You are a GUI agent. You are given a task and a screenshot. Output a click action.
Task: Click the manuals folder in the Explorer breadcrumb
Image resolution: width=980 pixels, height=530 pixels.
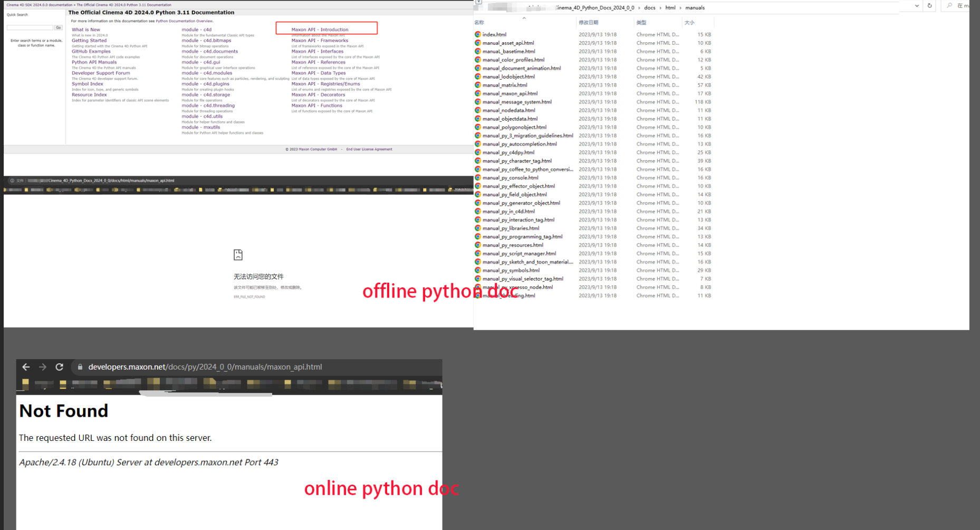point(695,8)
